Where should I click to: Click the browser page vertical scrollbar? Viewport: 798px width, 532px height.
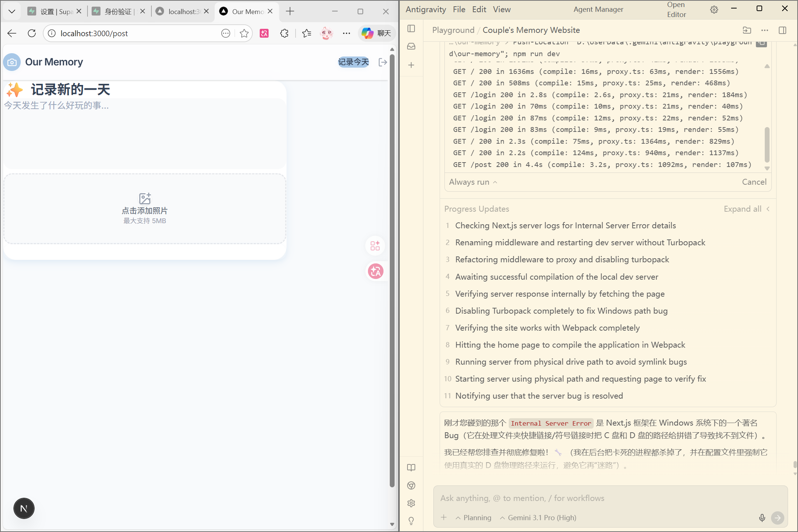pos(392,271)
